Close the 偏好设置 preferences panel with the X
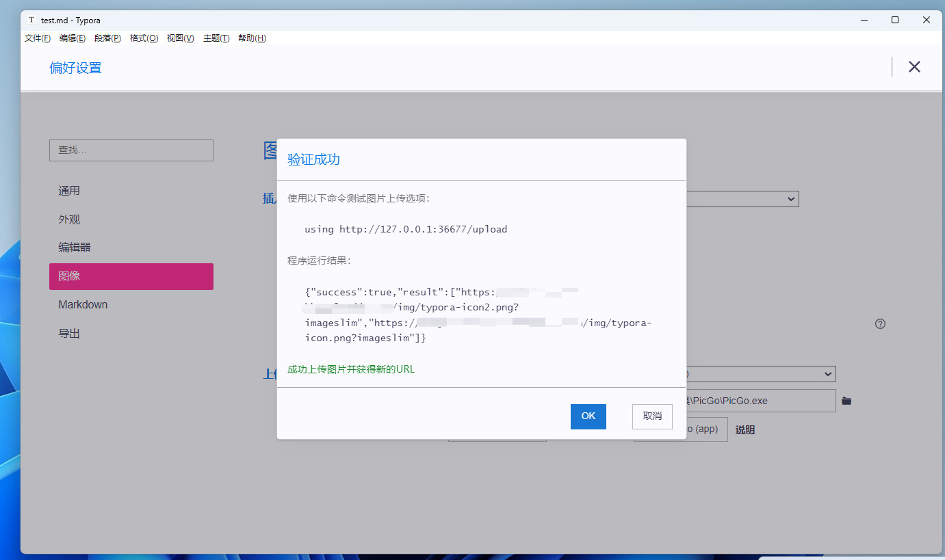 914,66
